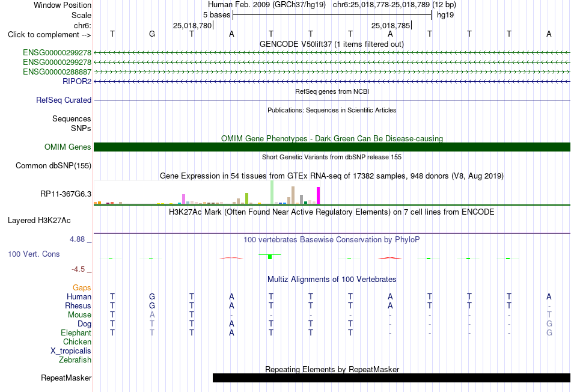The image size is (571, 392).
Task: Click the -4.5 PhyloP lower value
Action: 78,269
